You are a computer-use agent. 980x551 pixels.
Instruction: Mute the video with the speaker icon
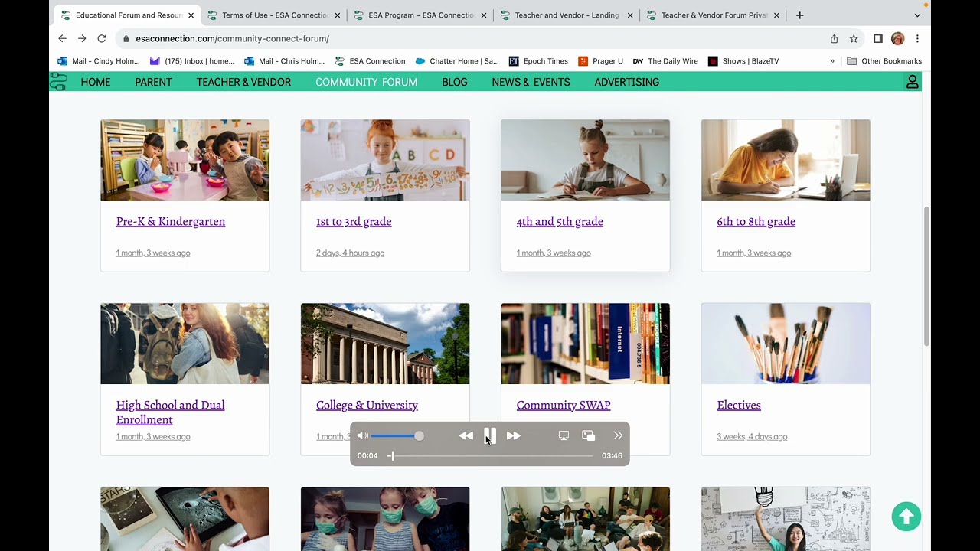coord(363,435)
